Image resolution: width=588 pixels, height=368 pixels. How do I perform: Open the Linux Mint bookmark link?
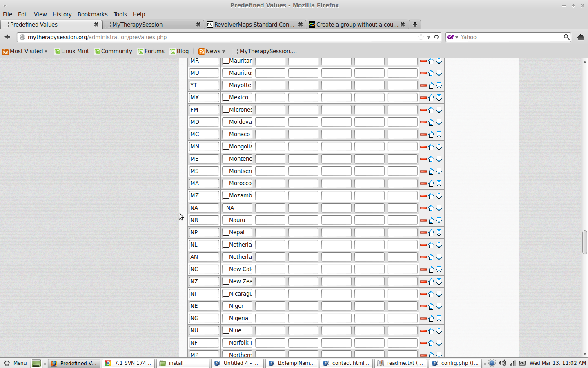click(x=72, y=51)
